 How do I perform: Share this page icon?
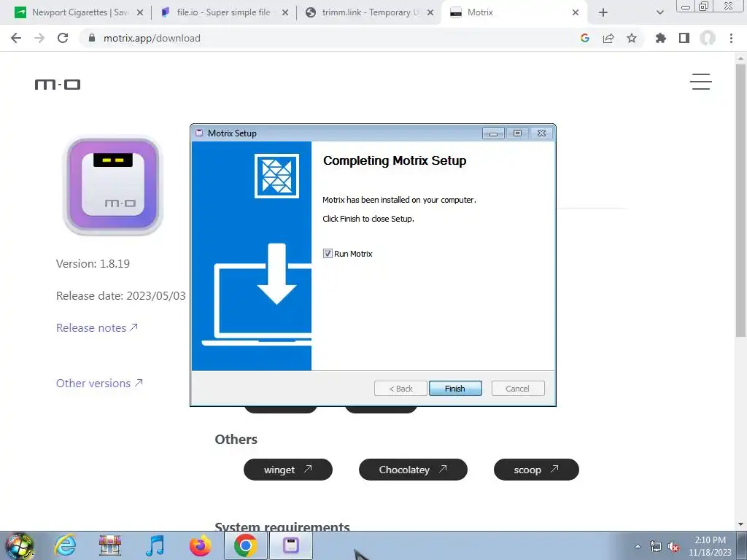tap(608, 38)
